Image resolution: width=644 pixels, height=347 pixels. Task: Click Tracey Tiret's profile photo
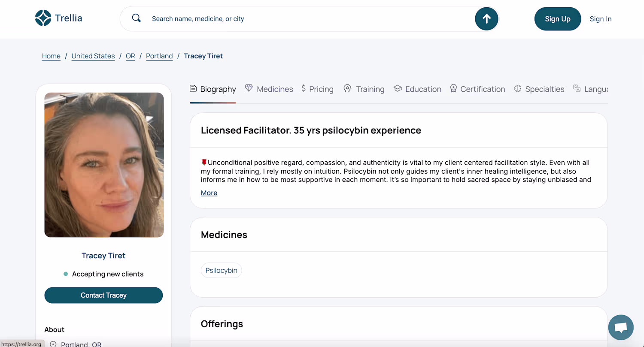pyautogui.click(x=104, y=165)
